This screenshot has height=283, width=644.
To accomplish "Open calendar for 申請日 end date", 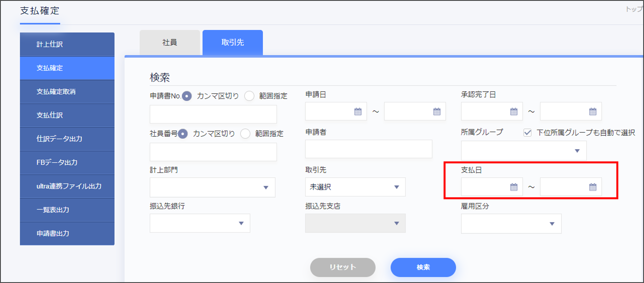I will coord(437,112).
